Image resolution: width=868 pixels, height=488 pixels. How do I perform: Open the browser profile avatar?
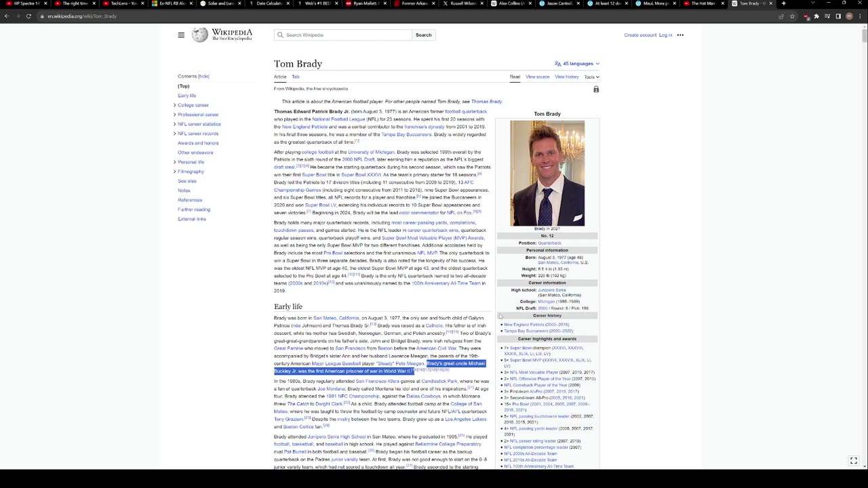(849, 16)
